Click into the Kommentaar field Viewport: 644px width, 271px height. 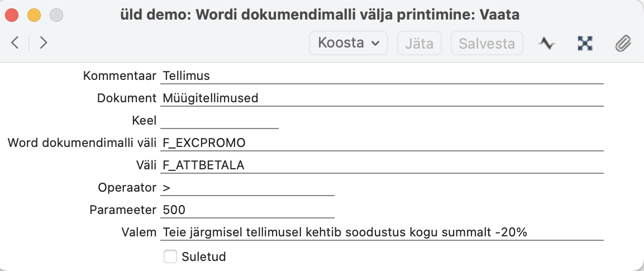tap(381, 75)
